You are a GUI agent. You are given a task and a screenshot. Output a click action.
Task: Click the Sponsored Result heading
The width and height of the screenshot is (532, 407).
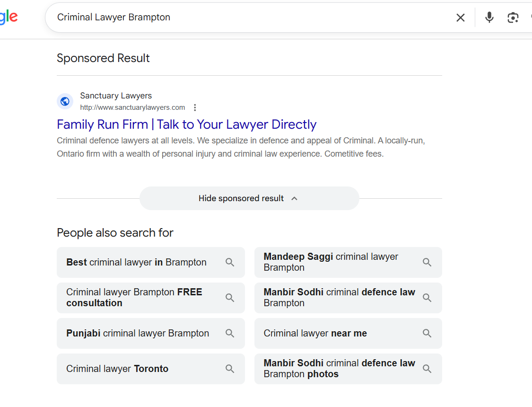[103, 58]
